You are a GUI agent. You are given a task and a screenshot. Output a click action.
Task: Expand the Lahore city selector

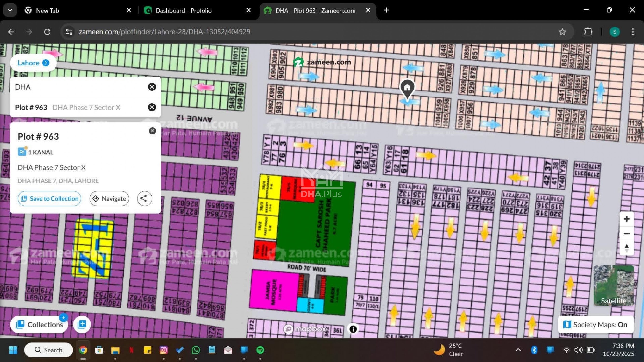pos(33,63)
